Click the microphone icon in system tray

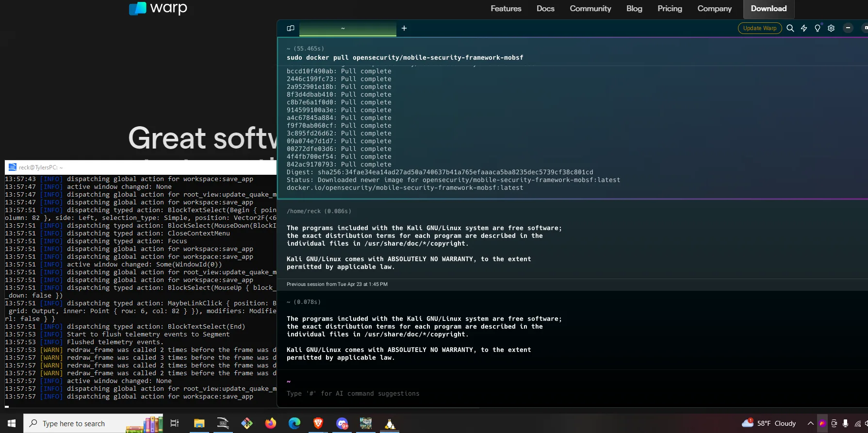pos(845,423)
